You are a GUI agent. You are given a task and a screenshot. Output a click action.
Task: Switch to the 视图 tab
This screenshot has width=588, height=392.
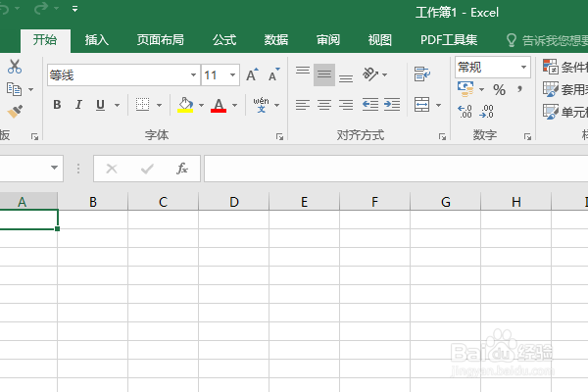click(x=380, y=40)
